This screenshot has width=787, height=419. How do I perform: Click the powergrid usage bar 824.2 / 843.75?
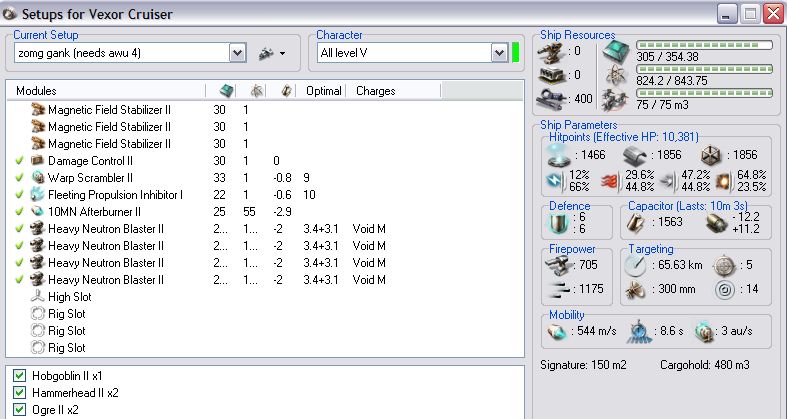point(705,69)
